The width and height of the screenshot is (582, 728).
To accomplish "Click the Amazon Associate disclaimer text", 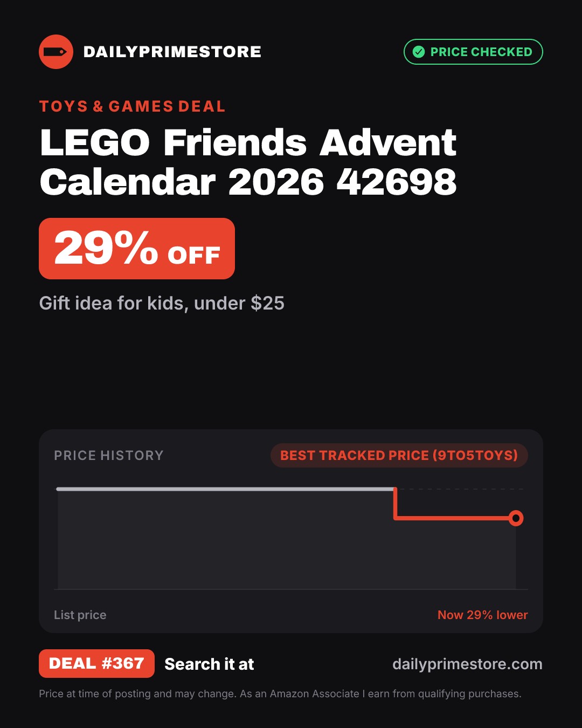I will (280, 693).
